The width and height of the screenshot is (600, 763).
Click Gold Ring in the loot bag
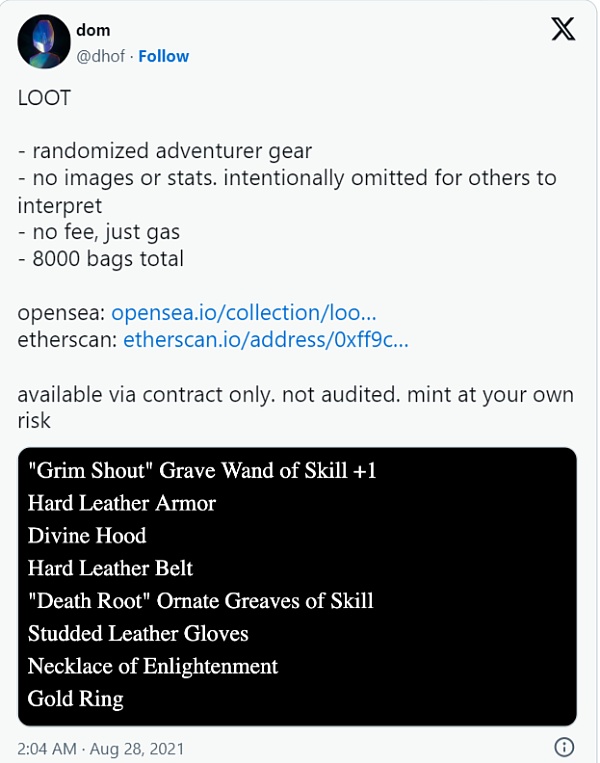[x=75, y=698]
